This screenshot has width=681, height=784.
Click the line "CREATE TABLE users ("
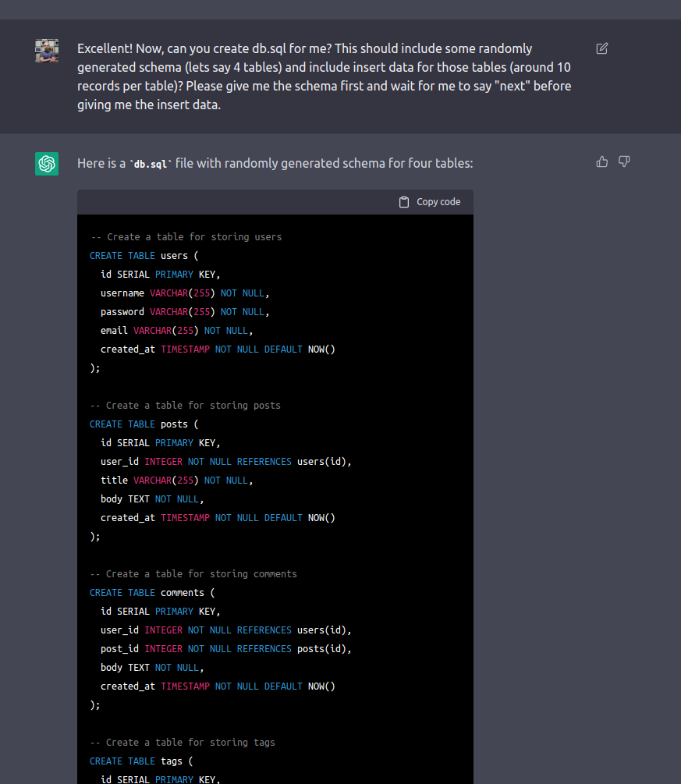click(144, 256)
